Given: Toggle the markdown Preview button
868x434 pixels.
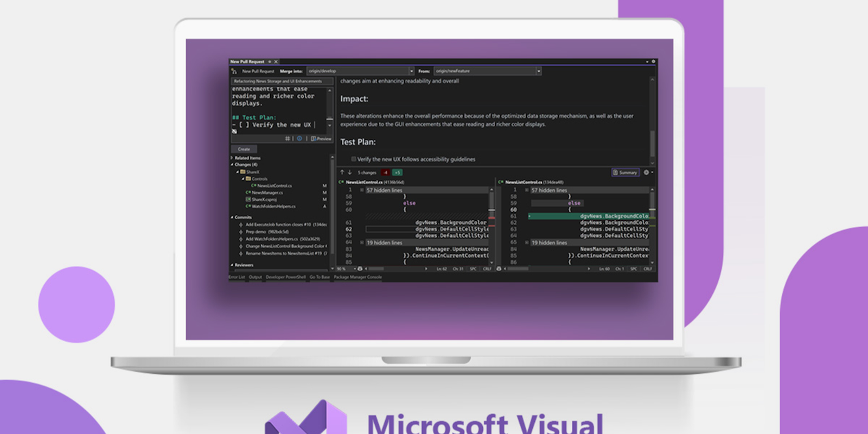Looking at the screenshot, I should [x=321, y=139].
